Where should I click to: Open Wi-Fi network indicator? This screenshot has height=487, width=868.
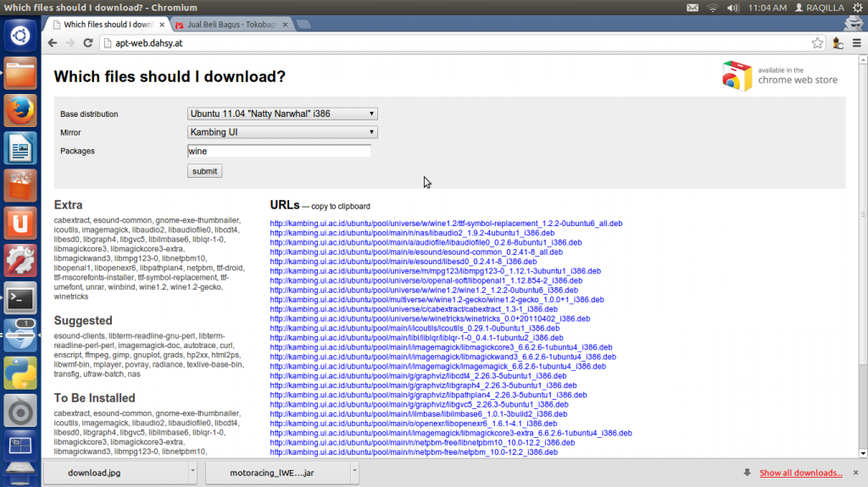(x=713, y=8)
